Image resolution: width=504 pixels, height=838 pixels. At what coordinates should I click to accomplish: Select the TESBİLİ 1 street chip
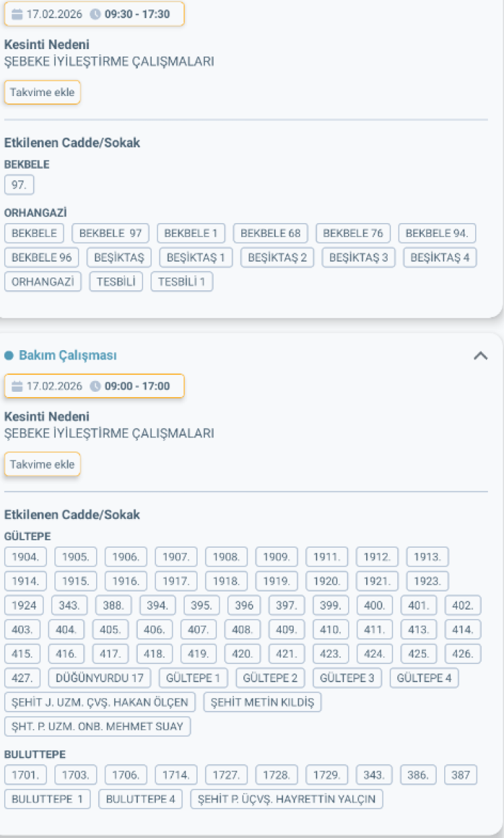tap(181, 282)
